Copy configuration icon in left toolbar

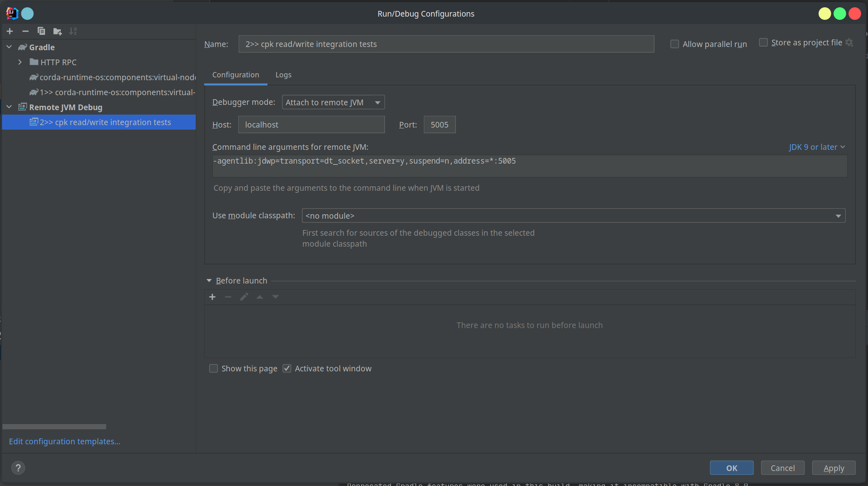click(x=41, y=31)
